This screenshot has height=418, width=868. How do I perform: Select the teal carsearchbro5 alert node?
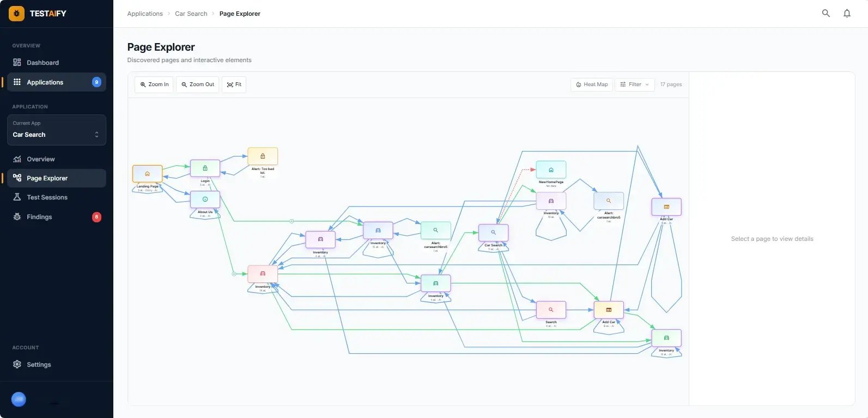[x=436, y=230]
